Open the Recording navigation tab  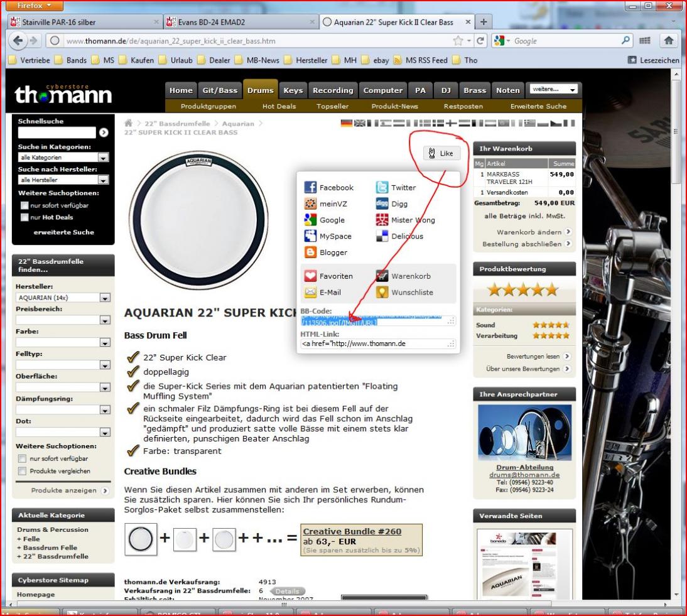pos(333,90)
